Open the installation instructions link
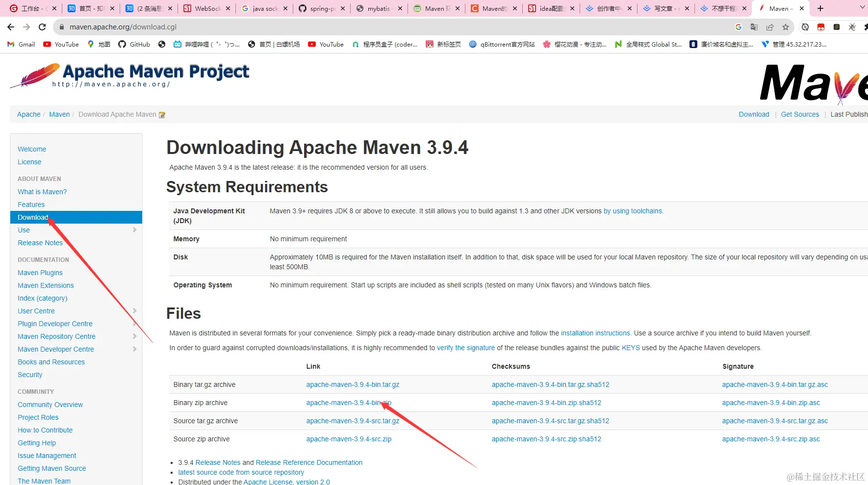 coord(595,333)
